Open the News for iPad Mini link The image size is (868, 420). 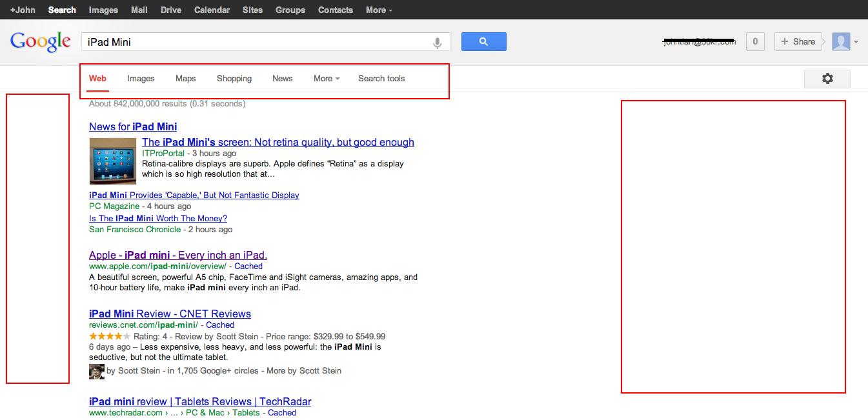133,126
